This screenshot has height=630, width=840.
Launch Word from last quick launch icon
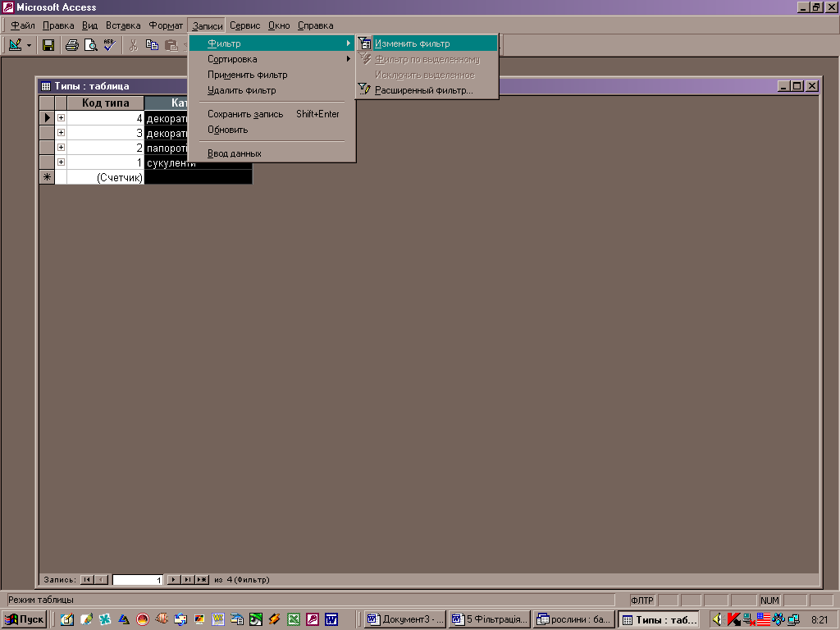[331, 620]
